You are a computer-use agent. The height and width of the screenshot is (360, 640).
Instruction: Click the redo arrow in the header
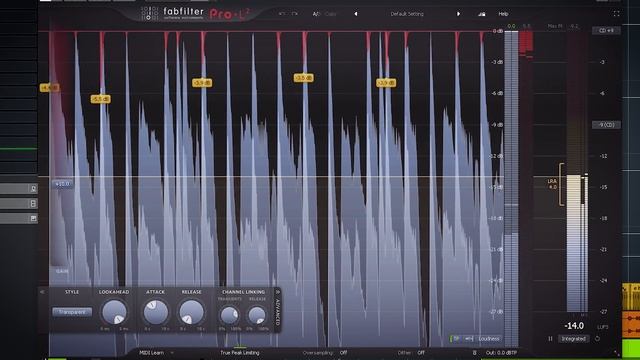click(x=295, y=14)
